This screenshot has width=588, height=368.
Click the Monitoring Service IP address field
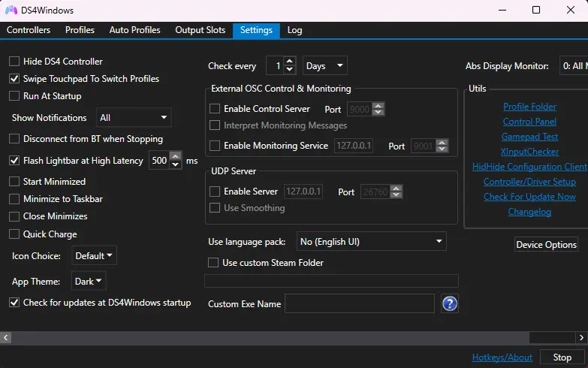pos(354,145)
